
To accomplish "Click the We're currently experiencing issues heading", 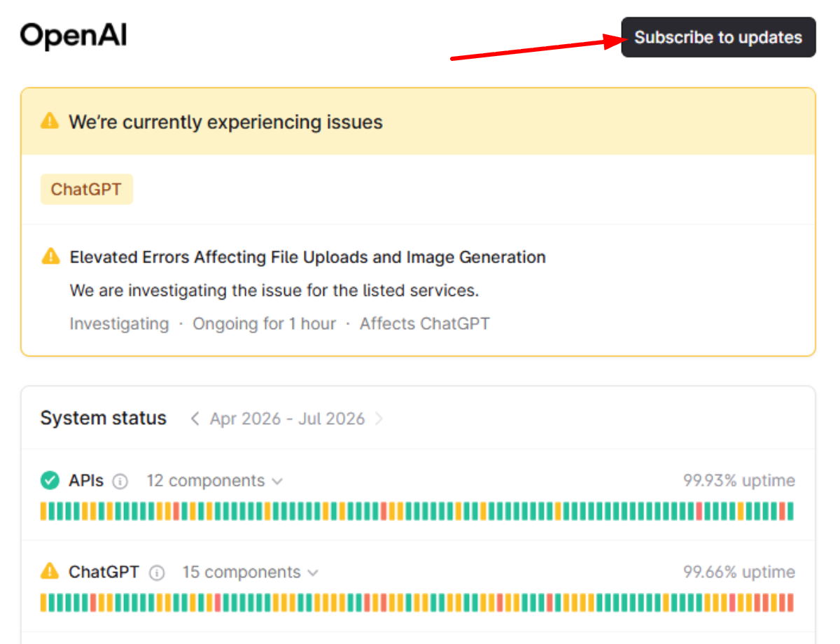I will click(x=225, y=122).
